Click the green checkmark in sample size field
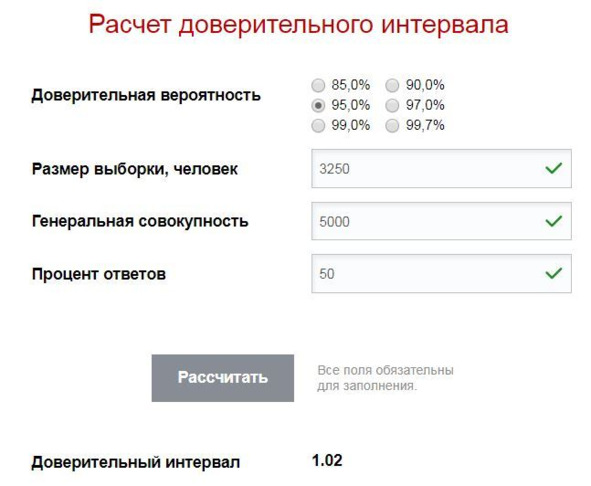 click(x=554, y=168)
